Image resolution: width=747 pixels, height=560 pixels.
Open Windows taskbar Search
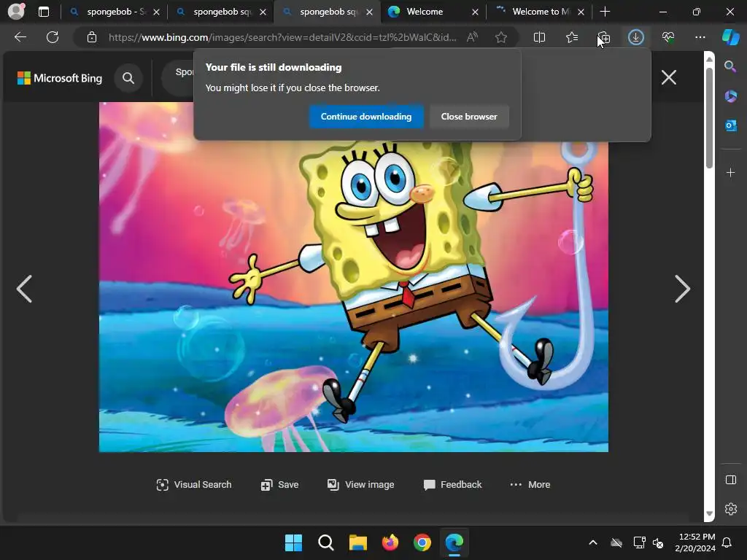click(326, 542)
